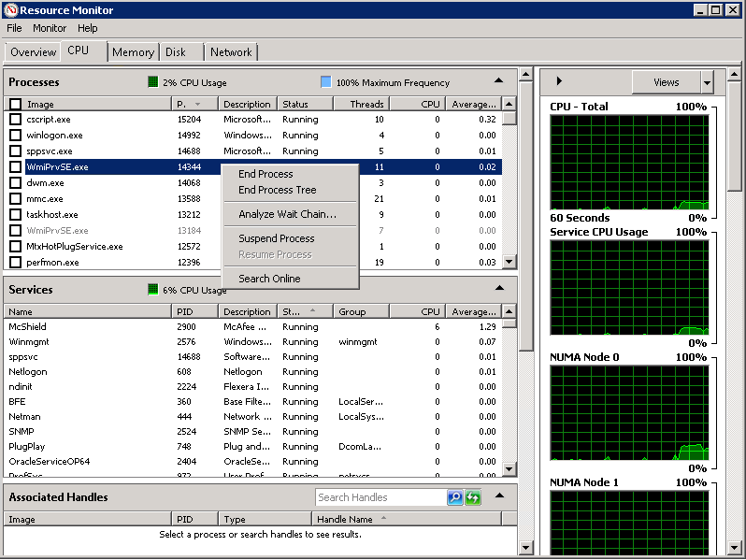Collapse the Associated Handles section
Image resolution: width=746 pixels, height=560 pixels.
pos(499,496)
